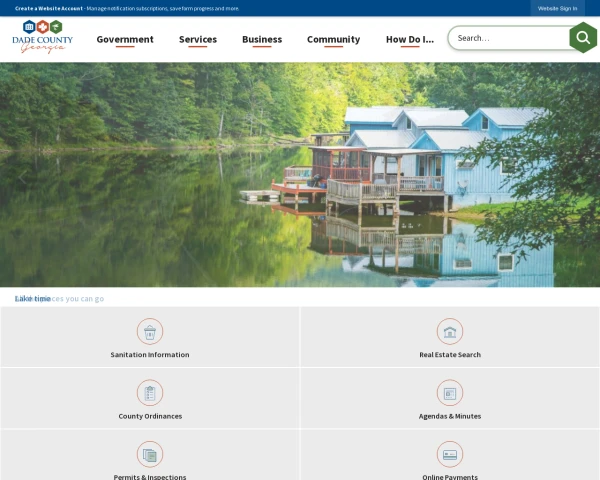Image resolution: width=600 pixels, height=480 pixels.
Task: Expand the Government menu
Action: [125, 39]
